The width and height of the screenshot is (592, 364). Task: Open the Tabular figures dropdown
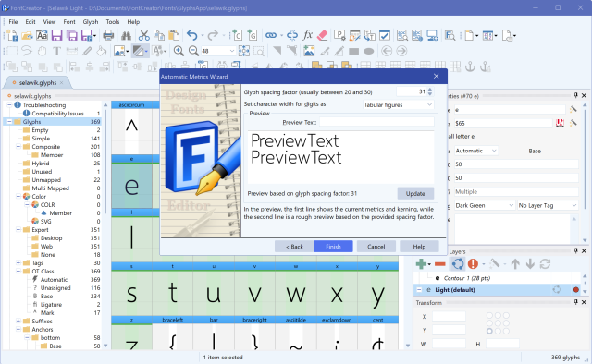(398, 105)
